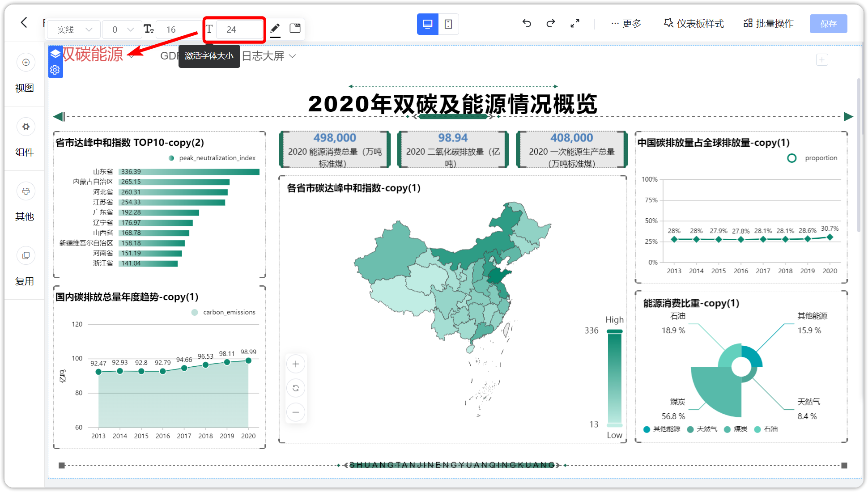Open the pencil font color tool
Image resolution: width=868 pixels, height=492 pixels.
tap(275, 30)
